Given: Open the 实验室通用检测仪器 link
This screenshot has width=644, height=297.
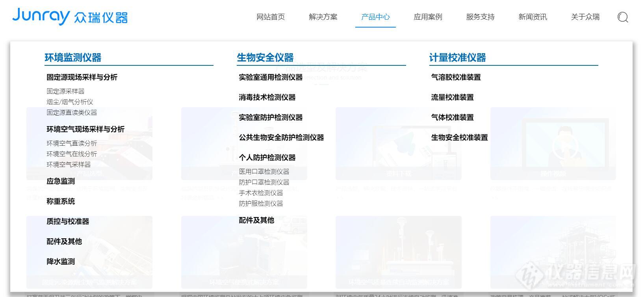Looking at the screenshot, I should pos(271,77).
